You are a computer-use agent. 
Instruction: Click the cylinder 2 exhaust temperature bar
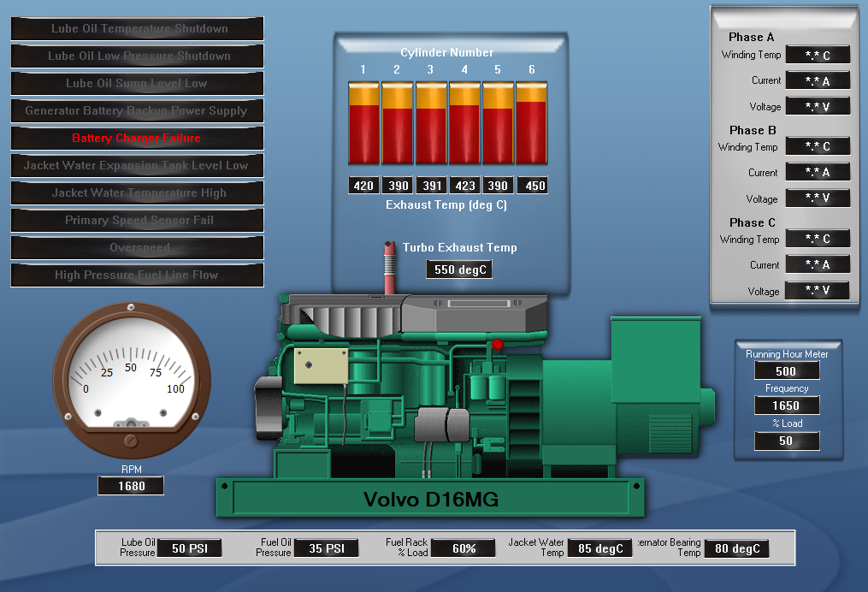398,123
